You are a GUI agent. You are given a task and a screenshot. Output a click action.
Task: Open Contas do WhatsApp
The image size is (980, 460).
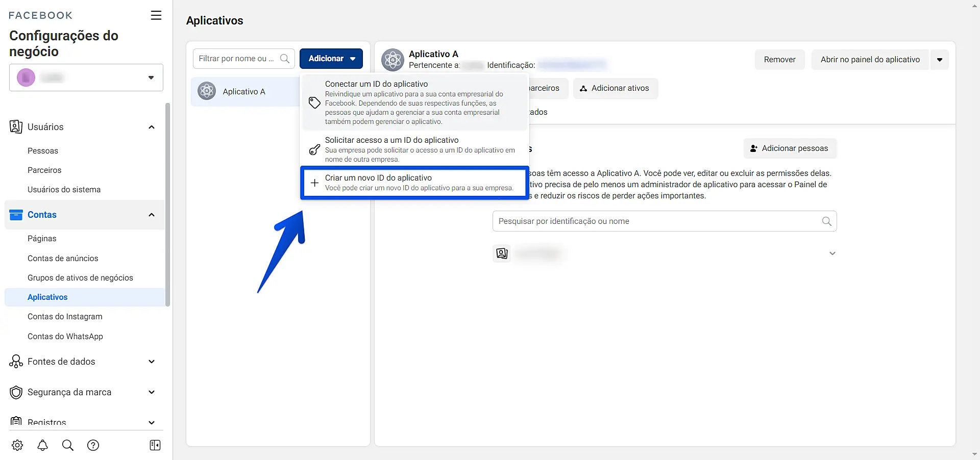coord(65,337)
